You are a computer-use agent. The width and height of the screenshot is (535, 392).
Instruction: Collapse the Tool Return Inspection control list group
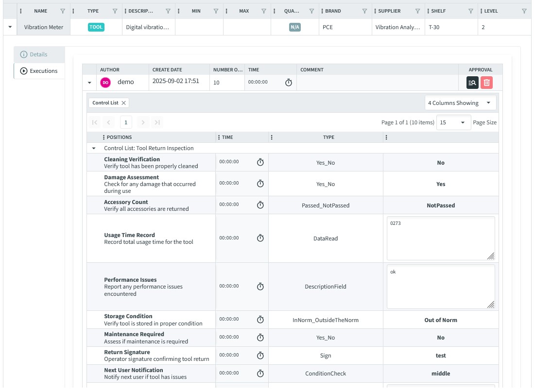tap(94, 148)
